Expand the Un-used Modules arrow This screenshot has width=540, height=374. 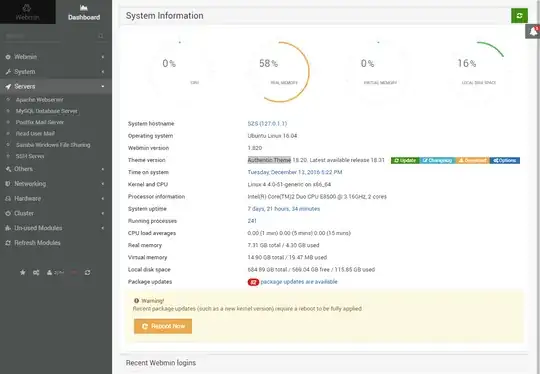pos(103,228)
